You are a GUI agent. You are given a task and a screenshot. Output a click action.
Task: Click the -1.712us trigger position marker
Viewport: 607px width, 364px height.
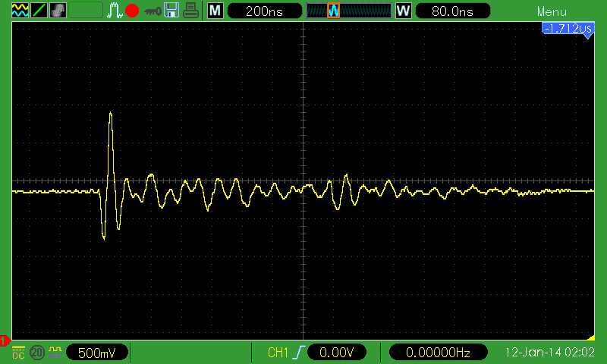[x=568, y=30]
